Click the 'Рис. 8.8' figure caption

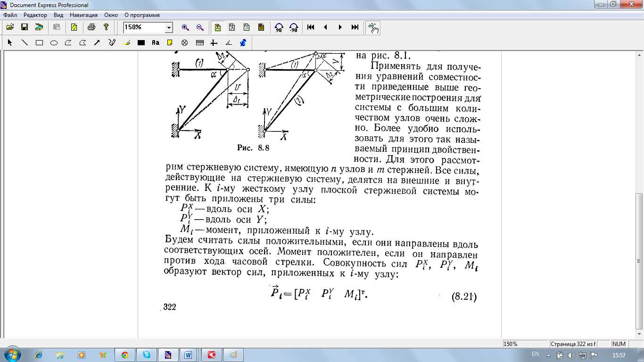pyautogui.click(x=253, y=148)
